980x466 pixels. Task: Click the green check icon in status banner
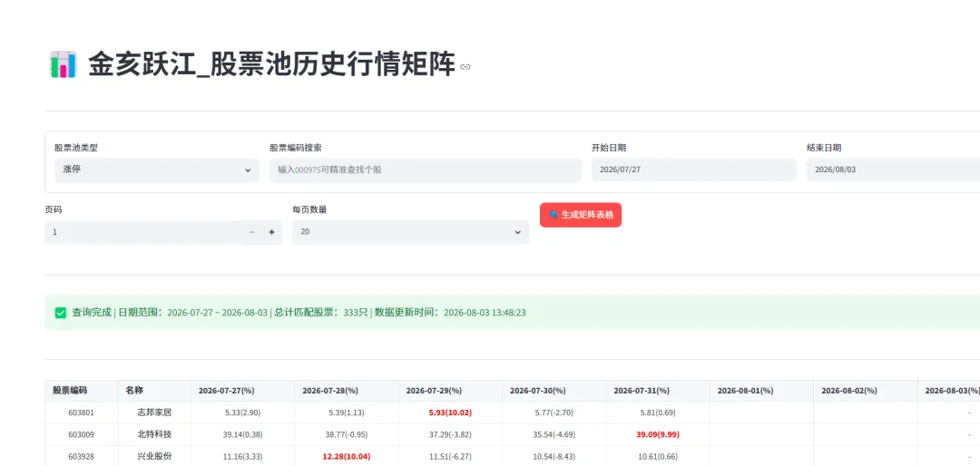point(61,313)
